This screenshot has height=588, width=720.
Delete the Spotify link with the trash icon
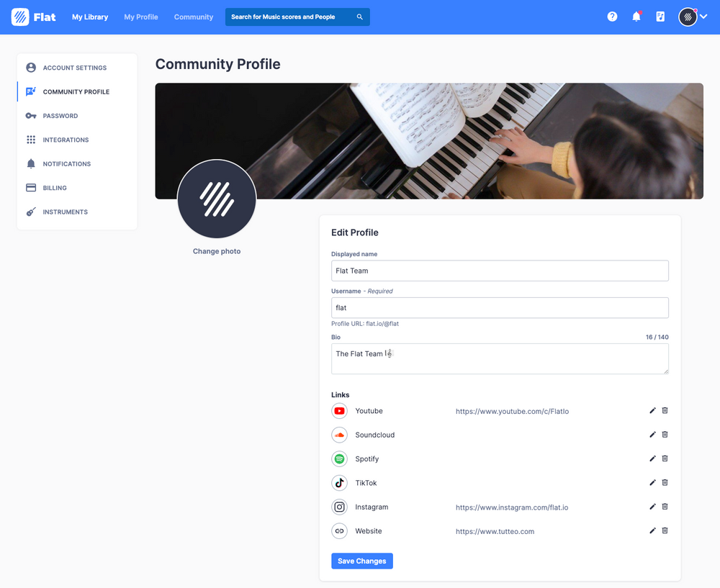665,458
